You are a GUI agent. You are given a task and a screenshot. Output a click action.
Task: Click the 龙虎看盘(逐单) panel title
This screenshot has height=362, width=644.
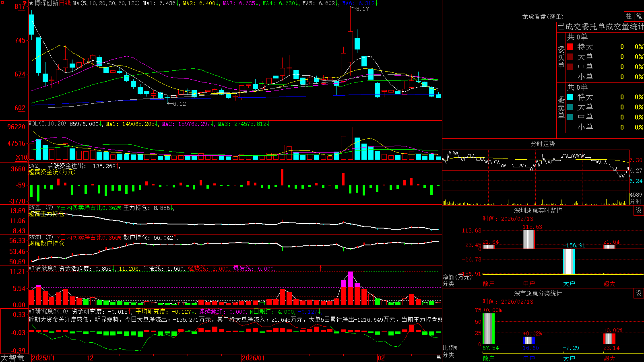click(543, 16)
